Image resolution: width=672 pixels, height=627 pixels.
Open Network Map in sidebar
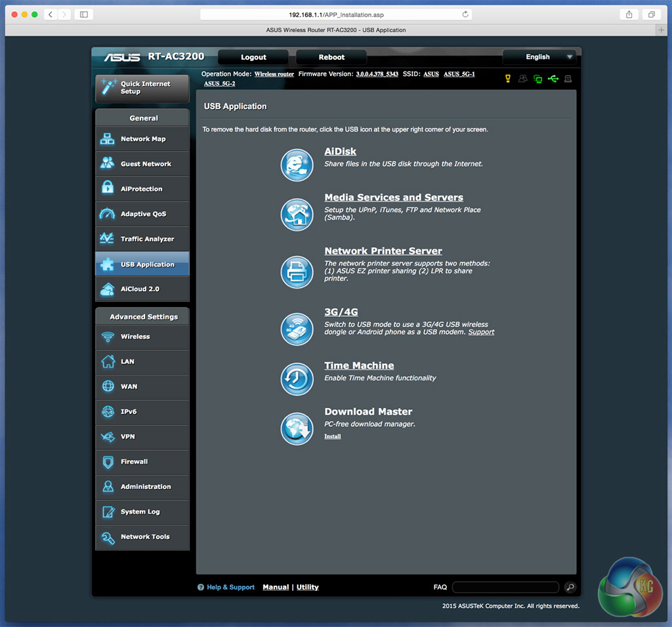pos(142,139)
